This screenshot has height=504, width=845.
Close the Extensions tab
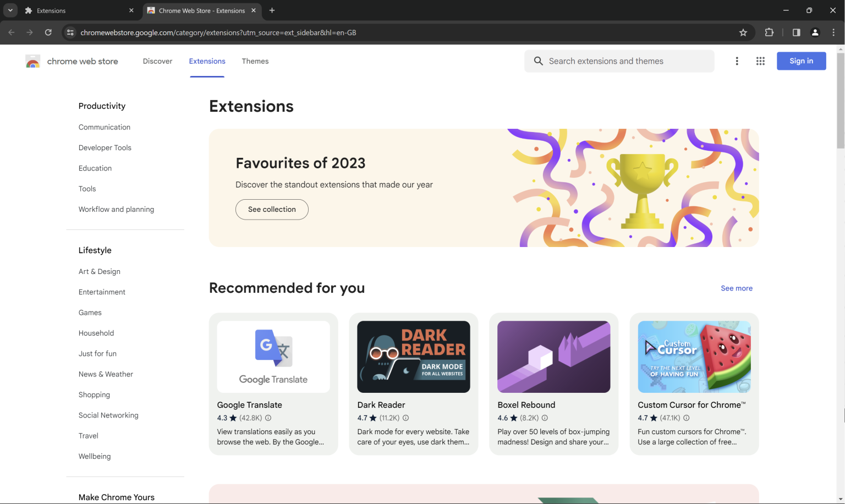(131, 10)
